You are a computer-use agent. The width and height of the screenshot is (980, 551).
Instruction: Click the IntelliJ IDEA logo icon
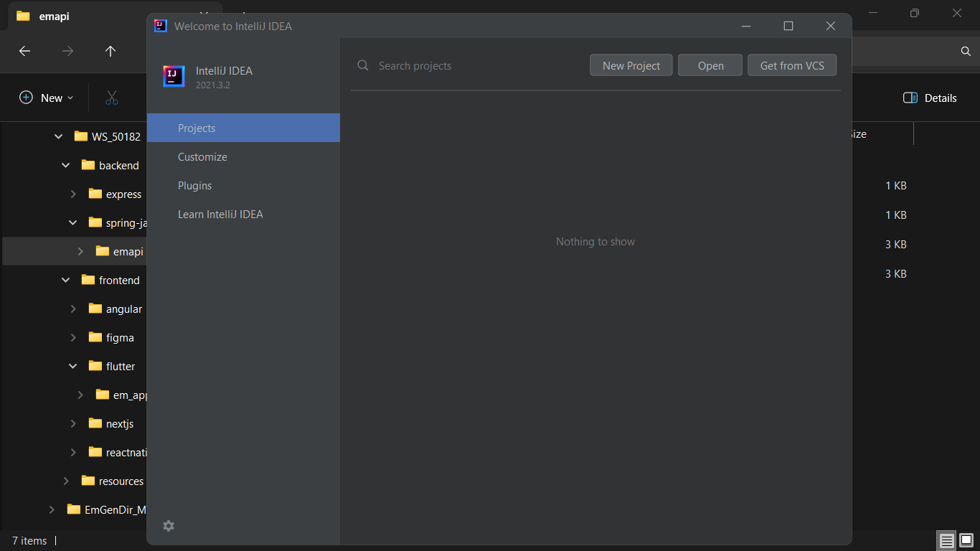(x=174, y=76)
